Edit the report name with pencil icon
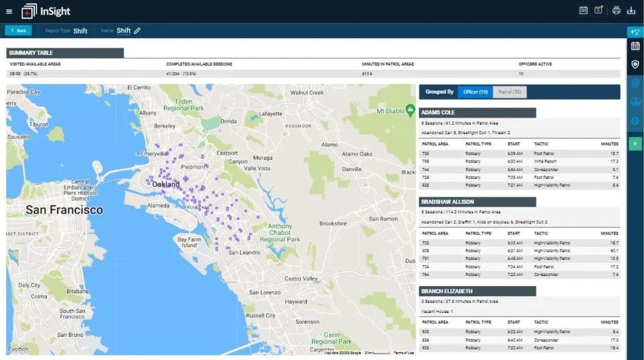 click(x=137, y=31)
